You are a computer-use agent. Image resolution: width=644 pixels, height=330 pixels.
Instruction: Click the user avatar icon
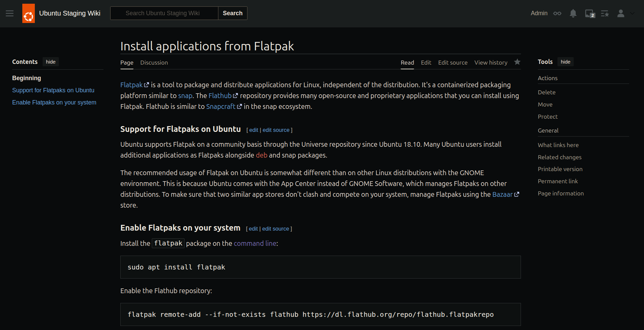[x=621, y=13]
